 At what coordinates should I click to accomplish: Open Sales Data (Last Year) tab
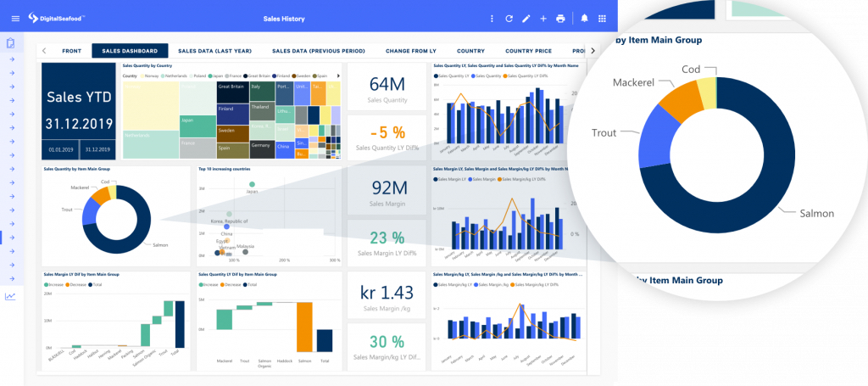pos(215,51)
